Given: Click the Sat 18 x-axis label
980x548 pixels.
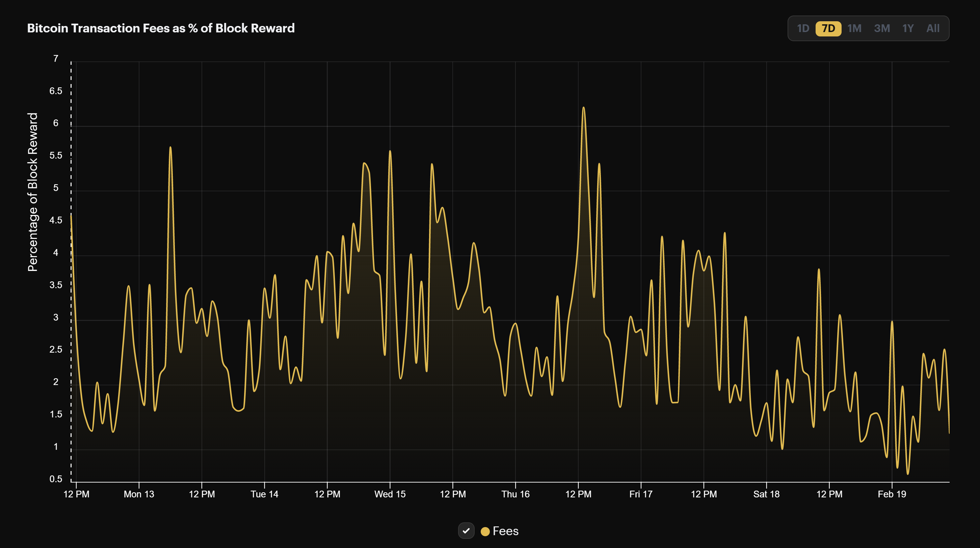Looking at the screenshot, I should click(x=767, y=494).
